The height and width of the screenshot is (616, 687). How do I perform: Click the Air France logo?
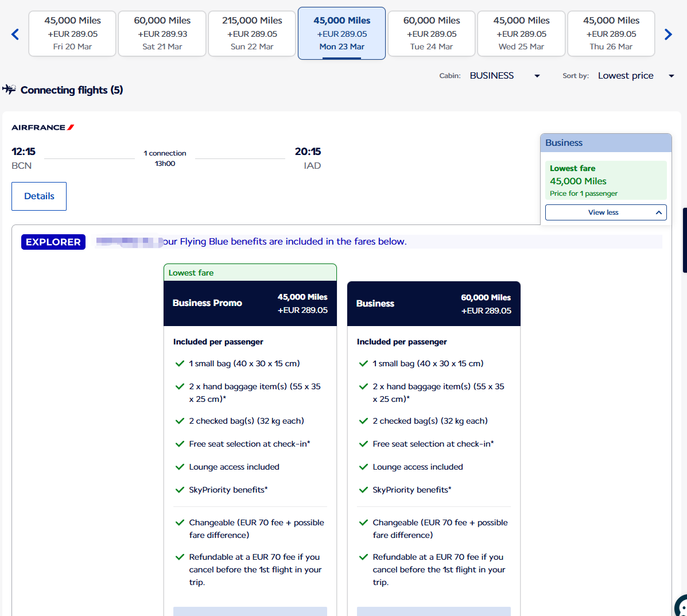[x=43, y=127]
